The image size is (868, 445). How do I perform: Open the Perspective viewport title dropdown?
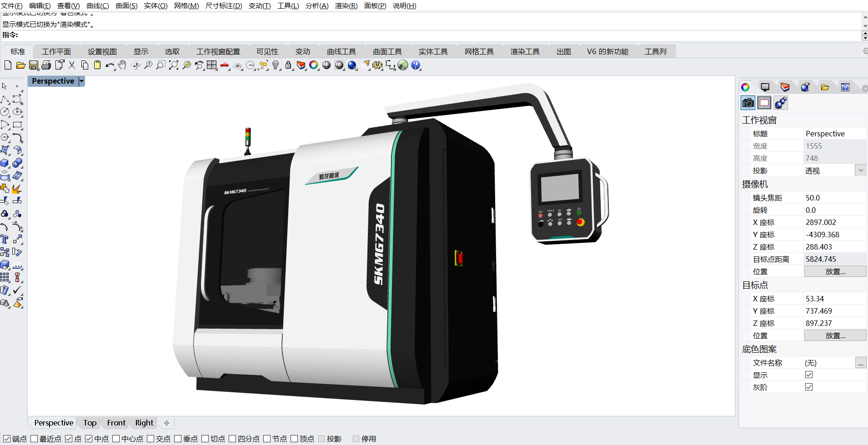[x=81, y=81]
